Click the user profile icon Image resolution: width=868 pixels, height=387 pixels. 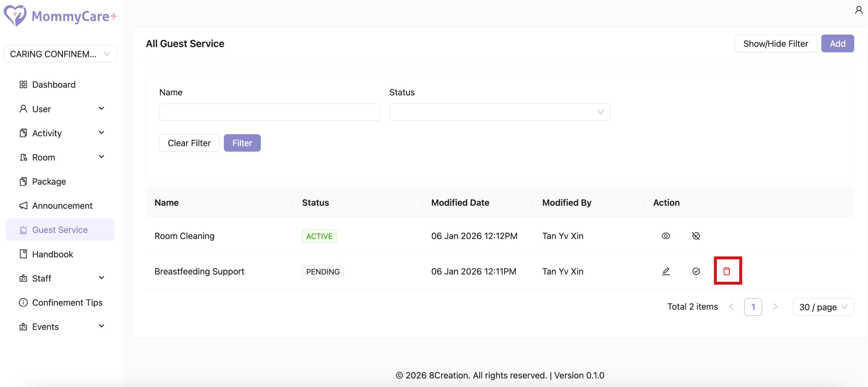coord(859,10)
